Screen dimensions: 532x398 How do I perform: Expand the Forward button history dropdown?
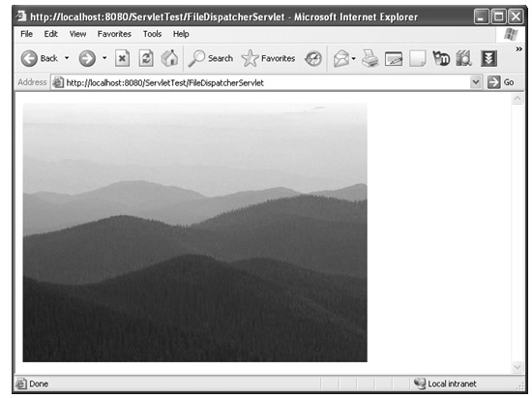104,58
